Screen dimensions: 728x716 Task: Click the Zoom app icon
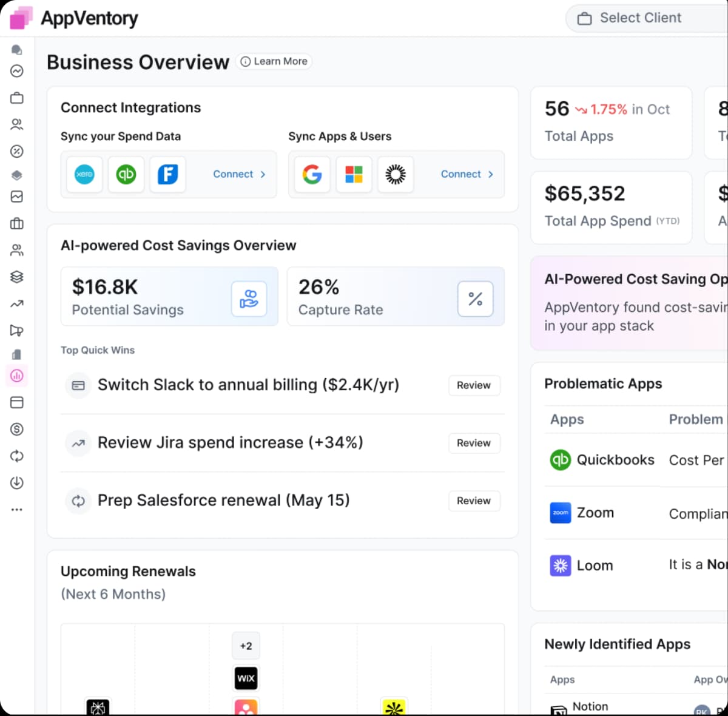click(561, 513)
